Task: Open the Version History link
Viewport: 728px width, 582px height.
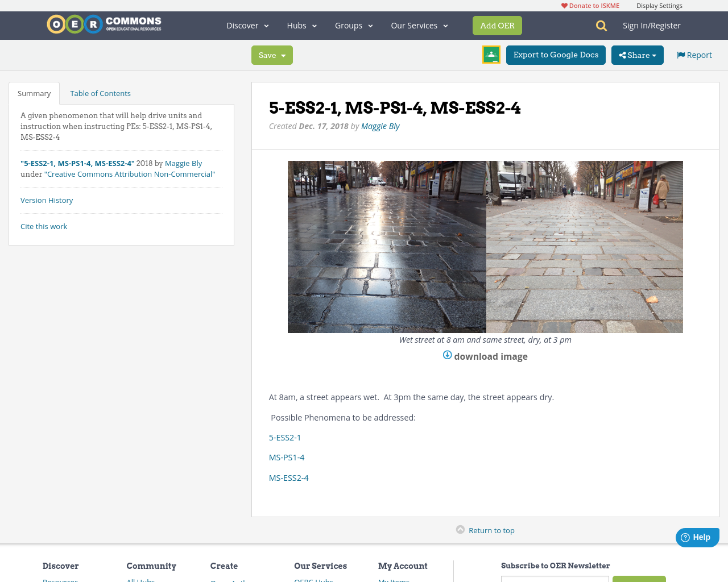Action: pos(47,200)
